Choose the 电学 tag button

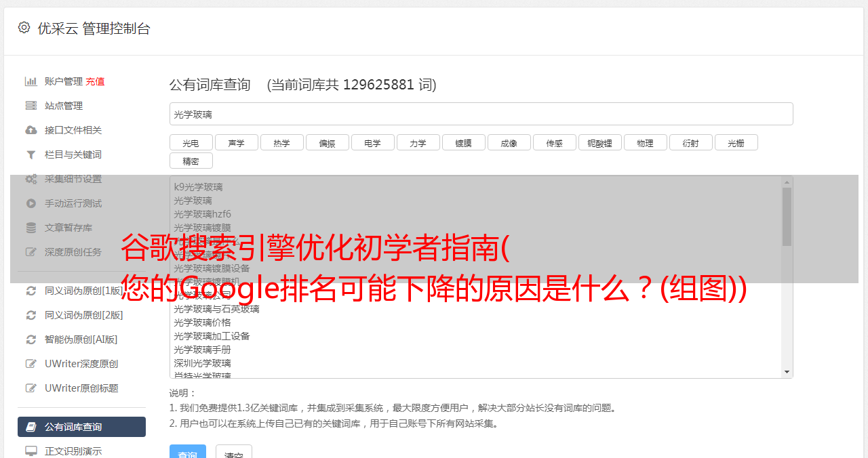(x=372, y=142)
